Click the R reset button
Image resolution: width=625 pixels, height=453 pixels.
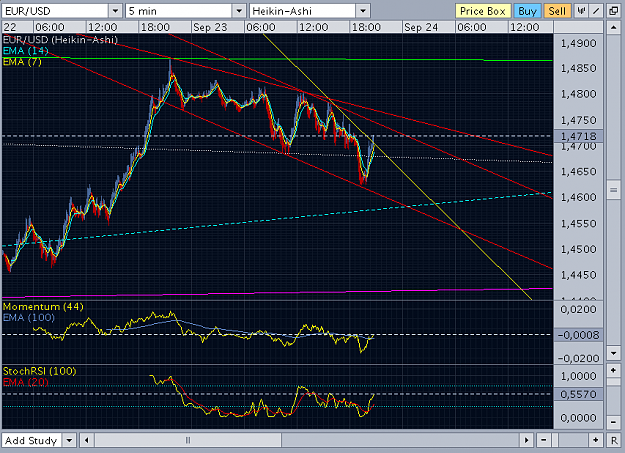613,440
